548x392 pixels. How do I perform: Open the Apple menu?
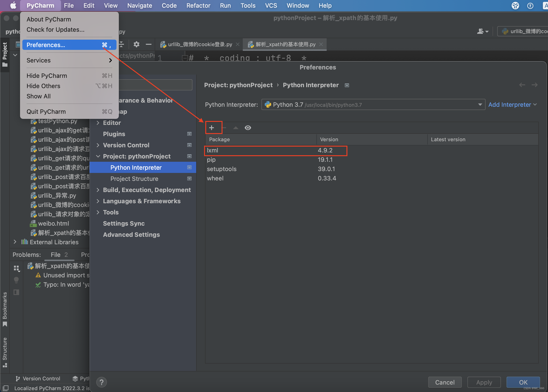pos(13,5)
